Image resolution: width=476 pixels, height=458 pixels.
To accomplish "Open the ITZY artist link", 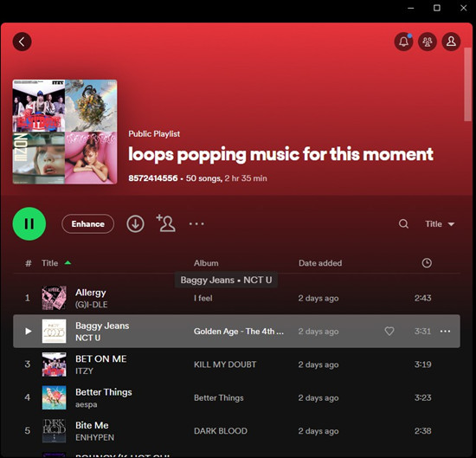I will coord(84,371).
